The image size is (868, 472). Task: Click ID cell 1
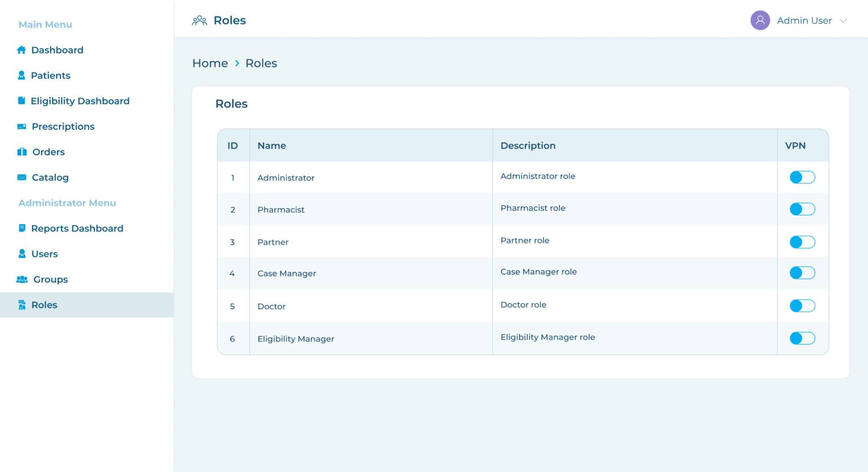(x=233, y=178)
